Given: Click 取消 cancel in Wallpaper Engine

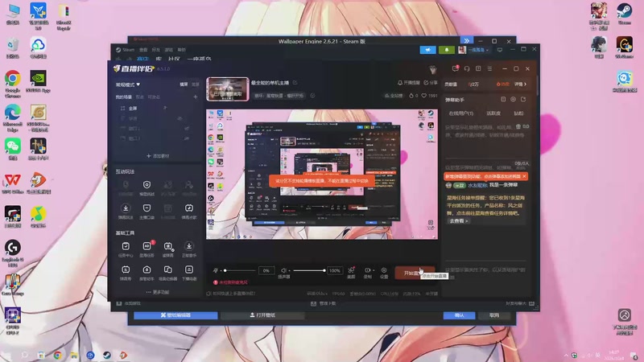Looking at the screenshot, I should click(x=494, y=315).
